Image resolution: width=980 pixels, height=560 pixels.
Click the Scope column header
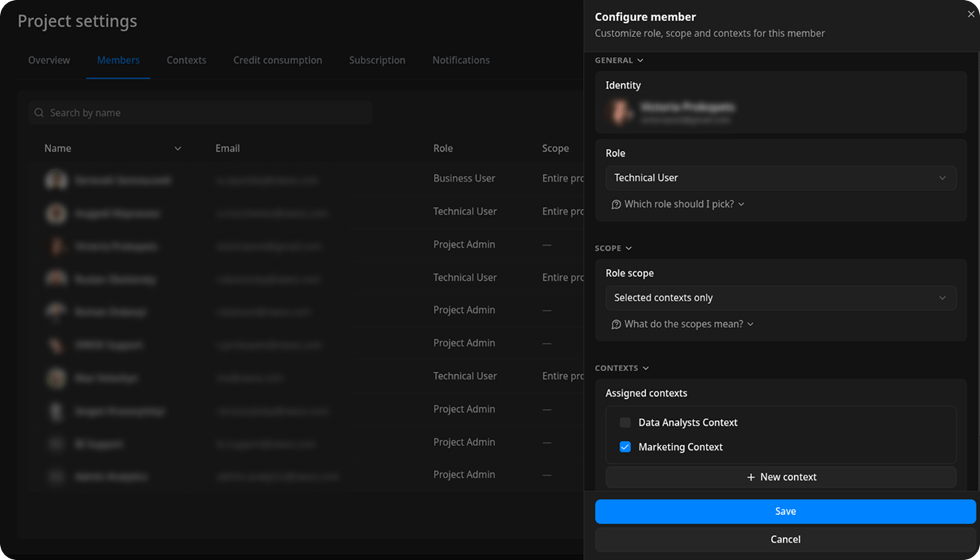pyautogui.click(x=556, y=148)
